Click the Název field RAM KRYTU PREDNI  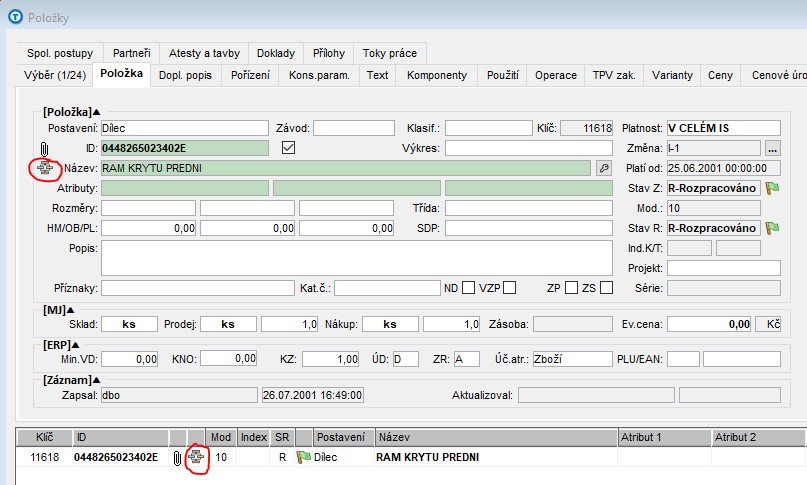point(346,168)
